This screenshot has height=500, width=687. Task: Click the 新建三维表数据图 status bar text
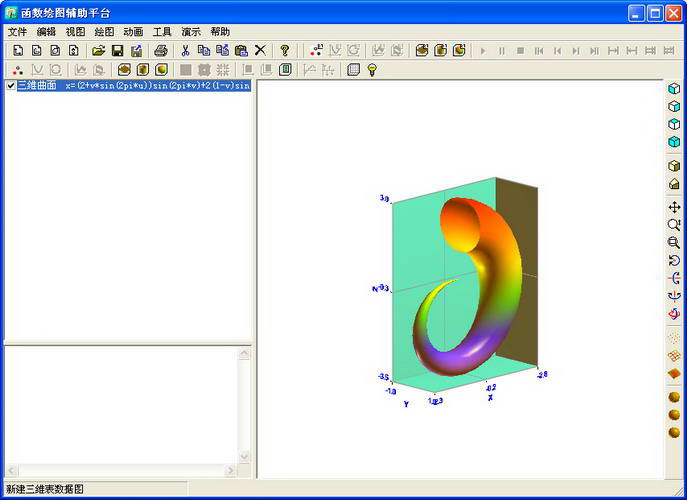[x=44, y=489]
